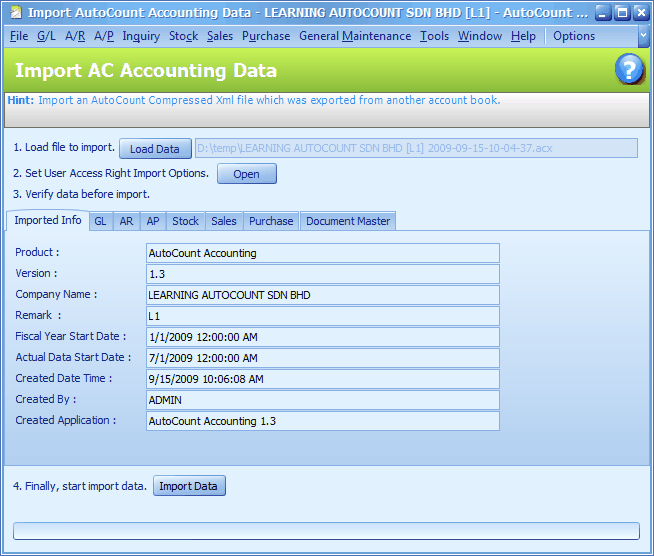Click '2. Set User Access Right Import Options.' label
Viewport: 654px width, 556px height.
pyautogui.click(x=111, y=173)
